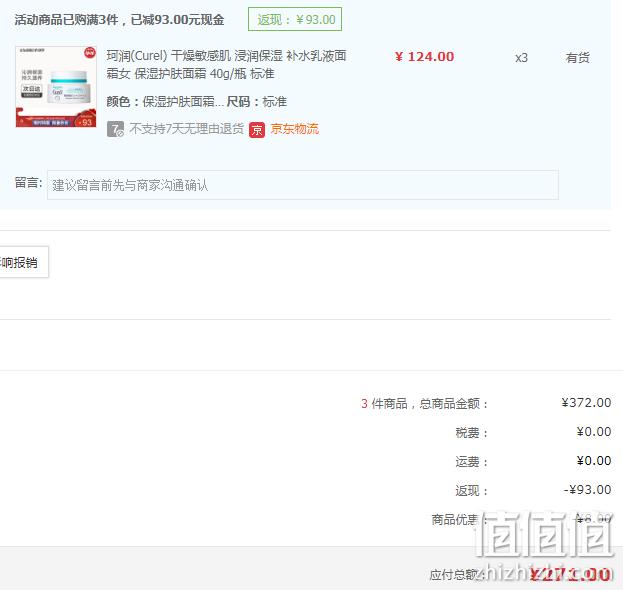Viewport: 623px width, 590px height.
Task: Click the 返现:￥93.00 green badge
Action: (x=295, y=19)
